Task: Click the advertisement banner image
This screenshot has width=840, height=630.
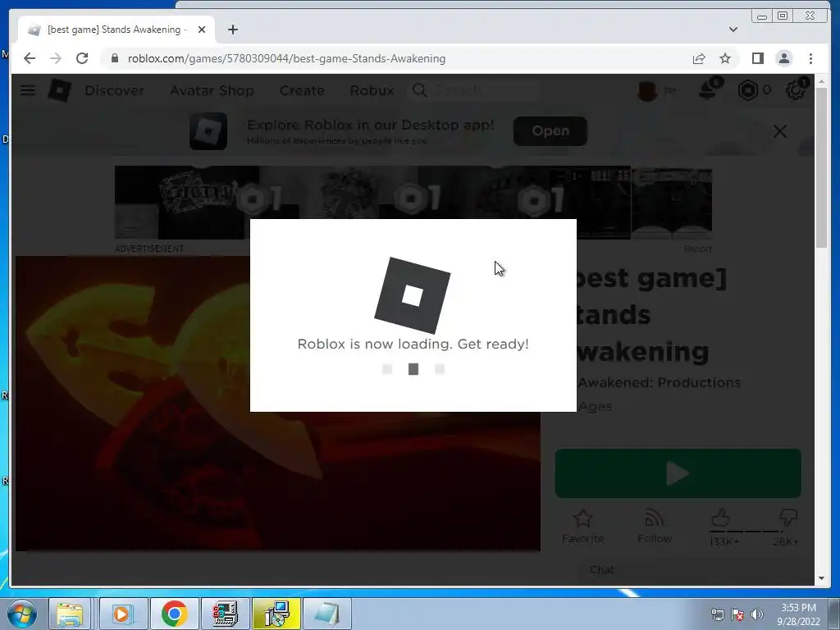Action: click(413, 203)
